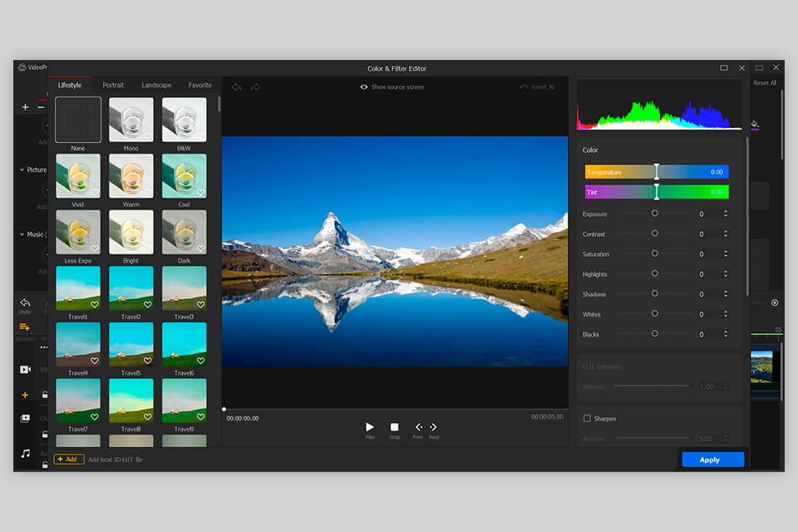The image size is (798, 532).
Task: Favorite the Travel1 filter heart icon
Action: tap(95, 304)
